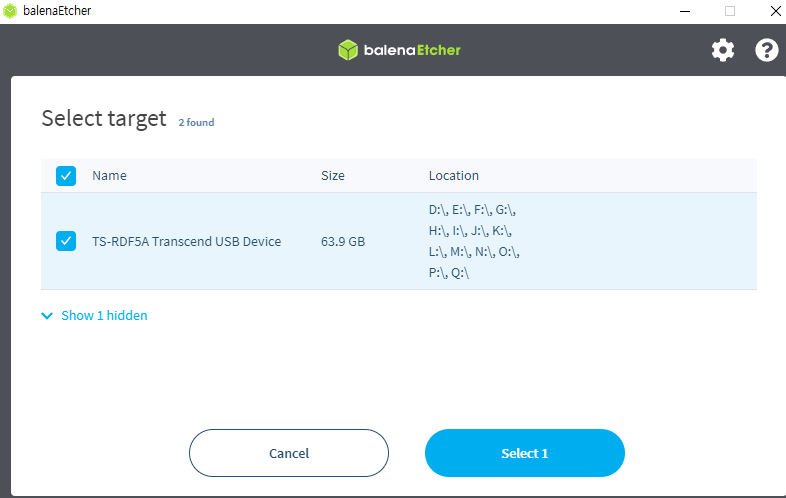Open balenaEtcher settings gear

coord(723,50)
